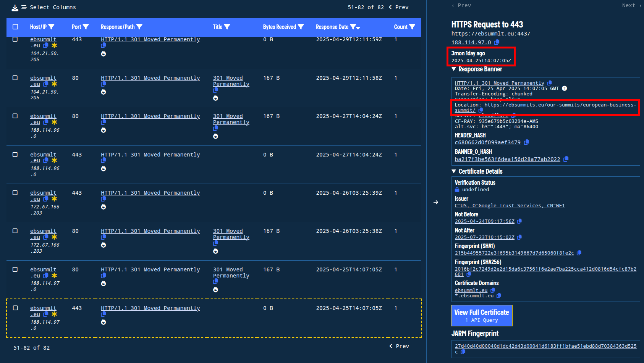Open the ebsummits.eu european-business-summit location link

[x=545, y=107]
